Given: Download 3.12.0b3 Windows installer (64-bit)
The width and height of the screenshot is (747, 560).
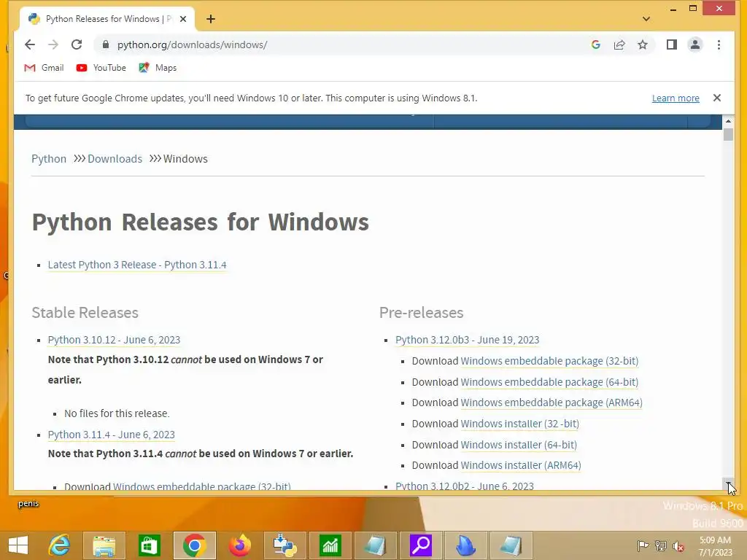Looking at the screenshot, I should coord(519,445).
